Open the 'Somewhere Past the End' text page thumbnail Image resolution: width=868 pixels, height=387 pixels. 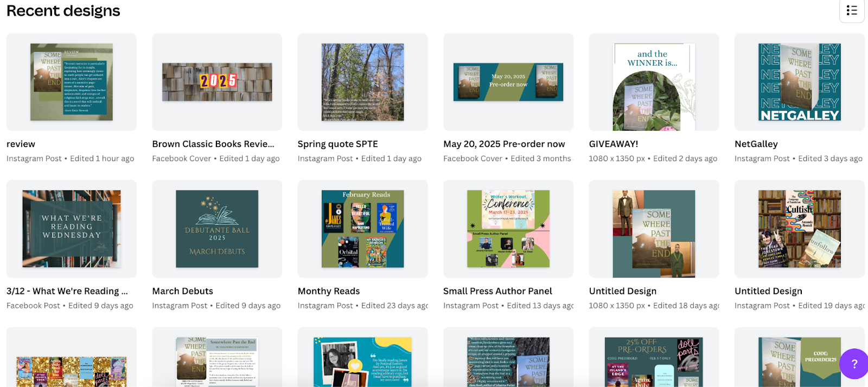point(217,357)
